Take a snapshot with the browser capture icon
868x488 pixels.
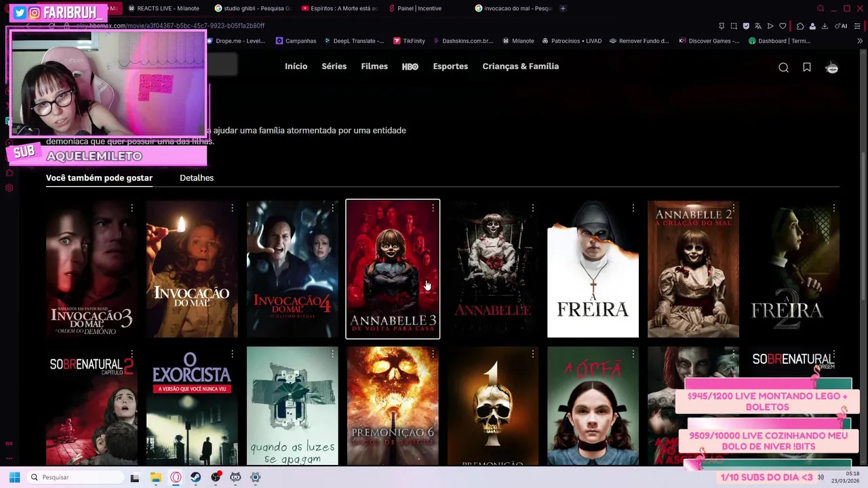tap(734, 26)
